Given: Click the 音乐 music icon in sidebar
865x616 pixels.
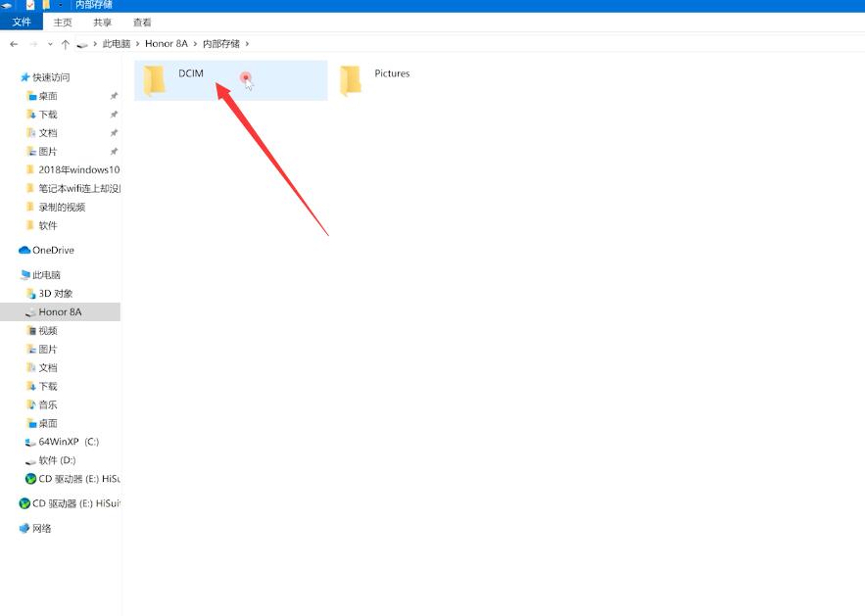Looking at the screenshot, I should (31, 404).
